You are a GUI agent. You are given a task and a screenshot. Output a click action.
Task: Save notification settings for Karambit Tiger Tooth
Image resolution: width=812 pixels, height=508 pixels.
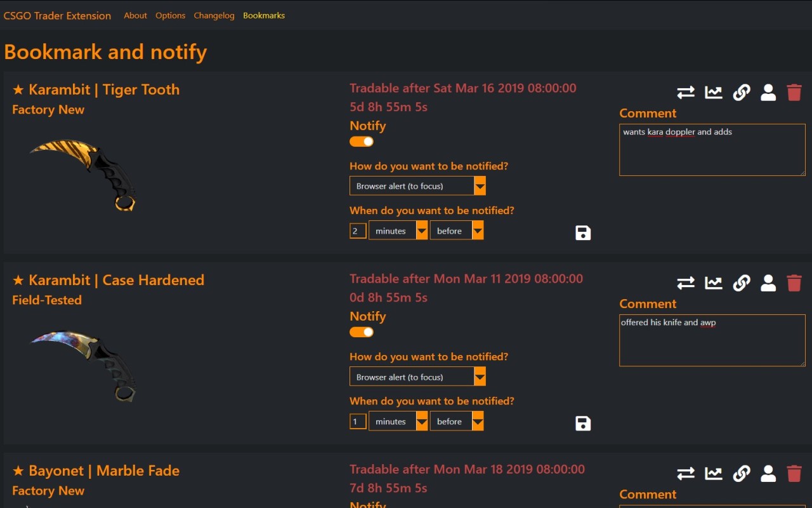click(x=583, y=233)
